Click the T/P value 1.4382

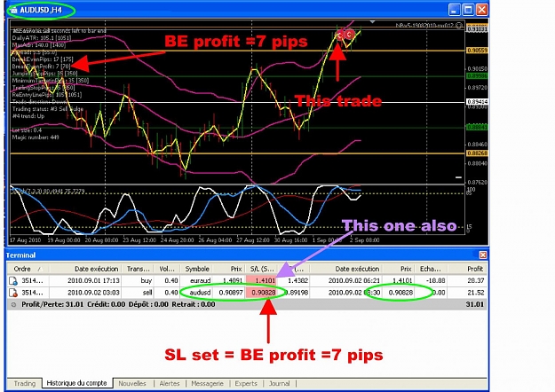[x=297, y=281]
